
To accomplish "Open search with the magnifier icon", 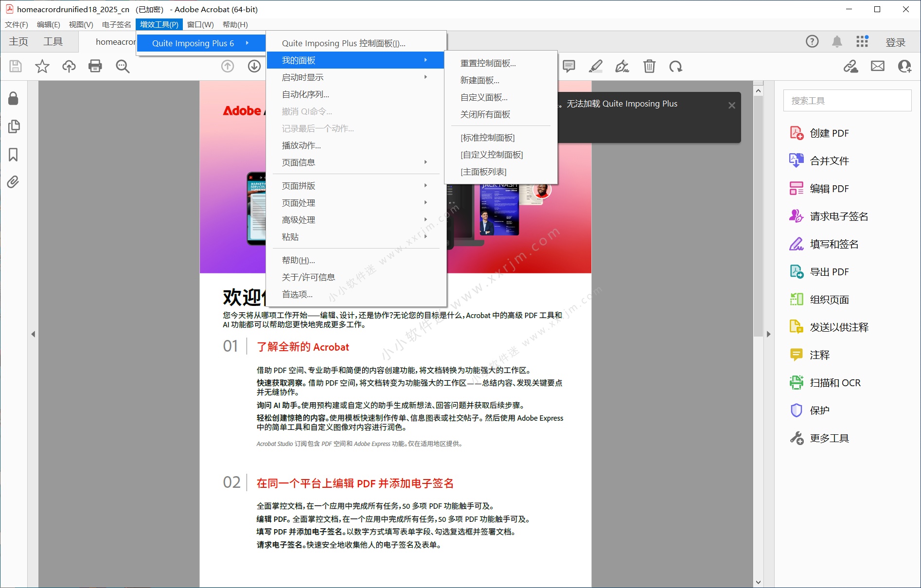I will [x=122, y=66].
